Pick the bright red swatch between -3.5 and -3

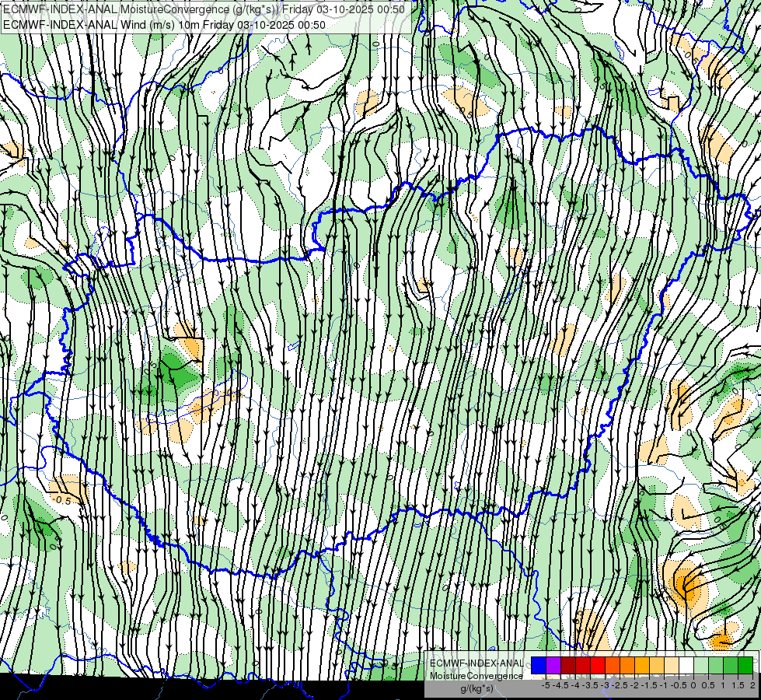click(x=598, y=666)
